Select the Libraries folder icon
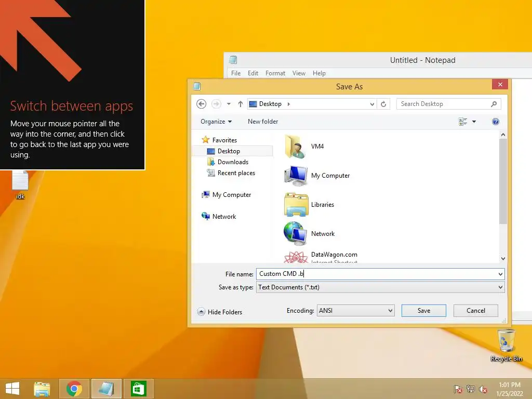Viewport: 532px width, 399px height. point(296,204)
